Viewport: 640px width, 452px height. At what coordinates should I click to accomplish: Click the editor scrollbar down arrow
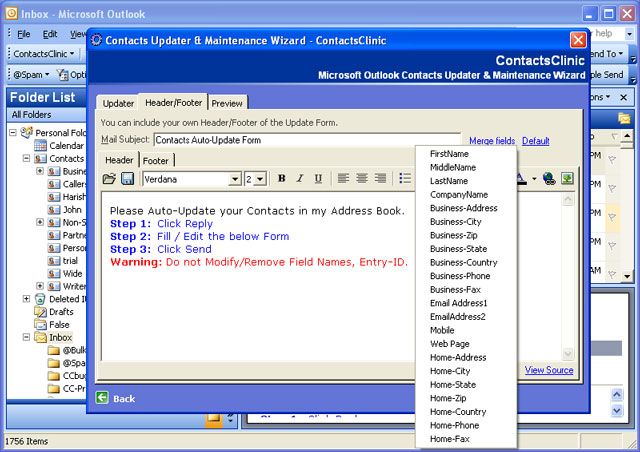(568, 354)
